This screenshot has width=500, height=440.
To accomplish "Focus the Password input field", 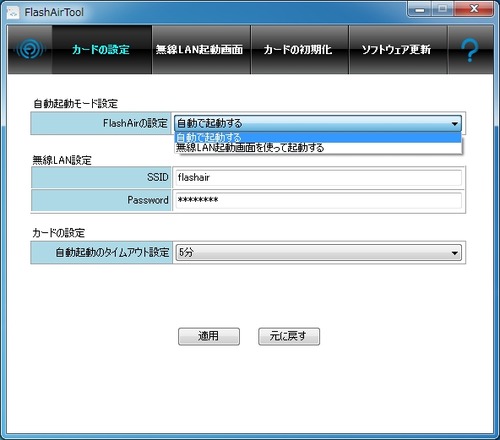I will click(x=318, y=200).
